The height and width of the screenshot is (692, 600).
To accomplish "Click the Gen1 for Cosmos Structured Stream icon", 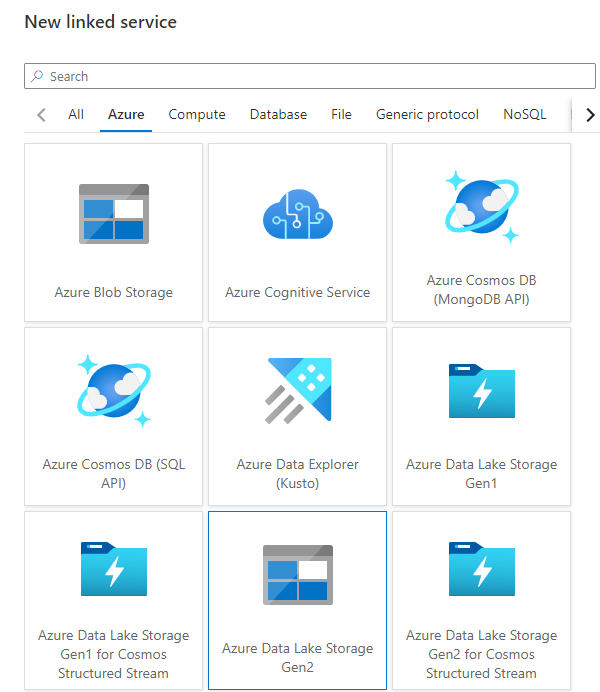I will [x=114, y=569].
